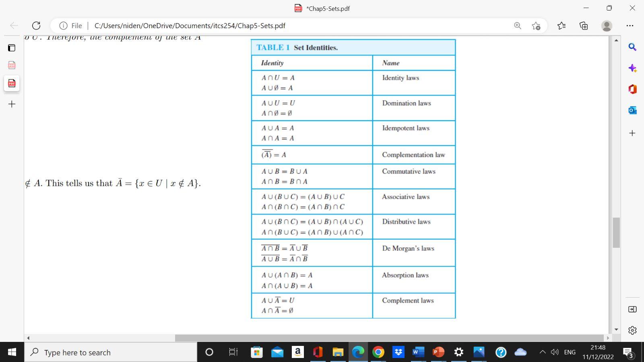Select the zoom magnifier in the address bar

(x=517, y=25)
